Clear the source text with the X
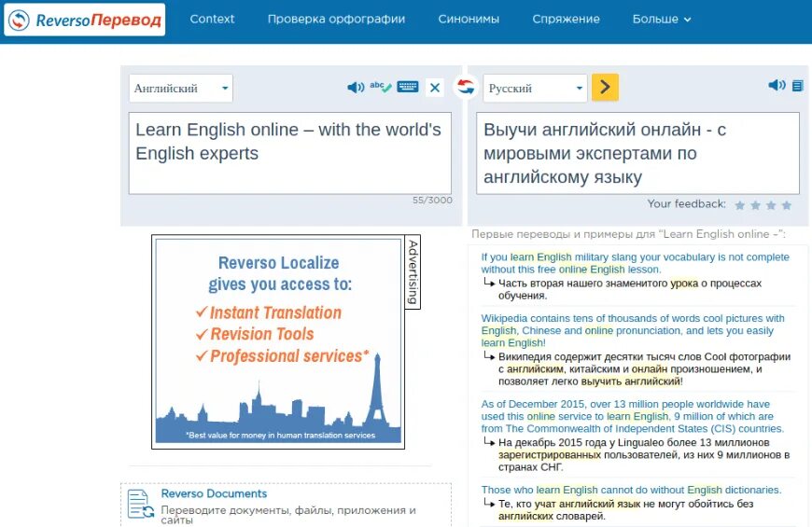812x527 pixels. 435,88
